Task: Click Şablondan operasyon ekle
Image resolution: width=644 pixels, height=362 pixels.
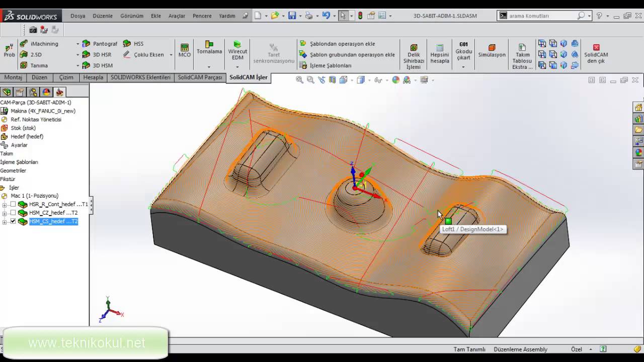Action: click(x=337, y=44)
